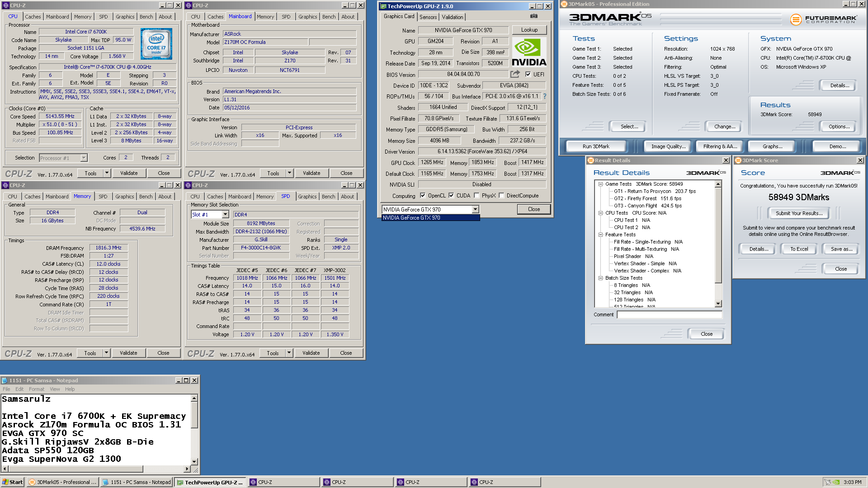868x488 pixels.
Task: Click the 3DMark05 title bar icon
Action: pyautogui.click(x=564, y=4)
